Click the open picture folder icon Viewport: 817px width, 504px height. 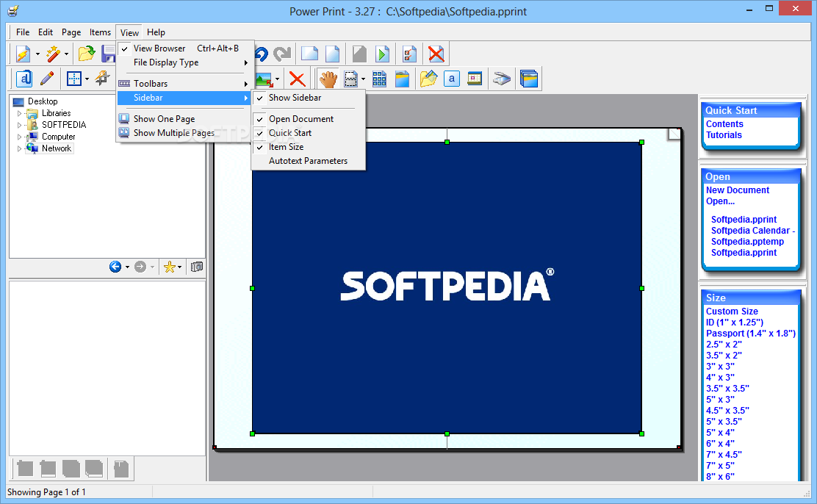coord(428,79)
